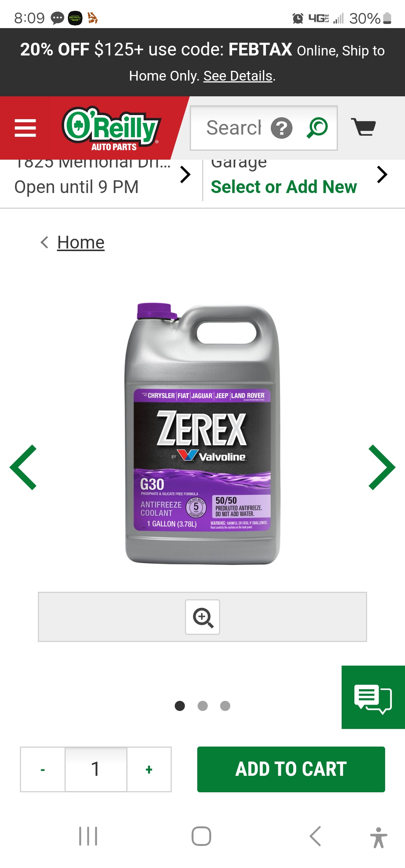Tap the green search magnifier icon
405x868 pixels.
pyautogui.click(x=317, y=128)
